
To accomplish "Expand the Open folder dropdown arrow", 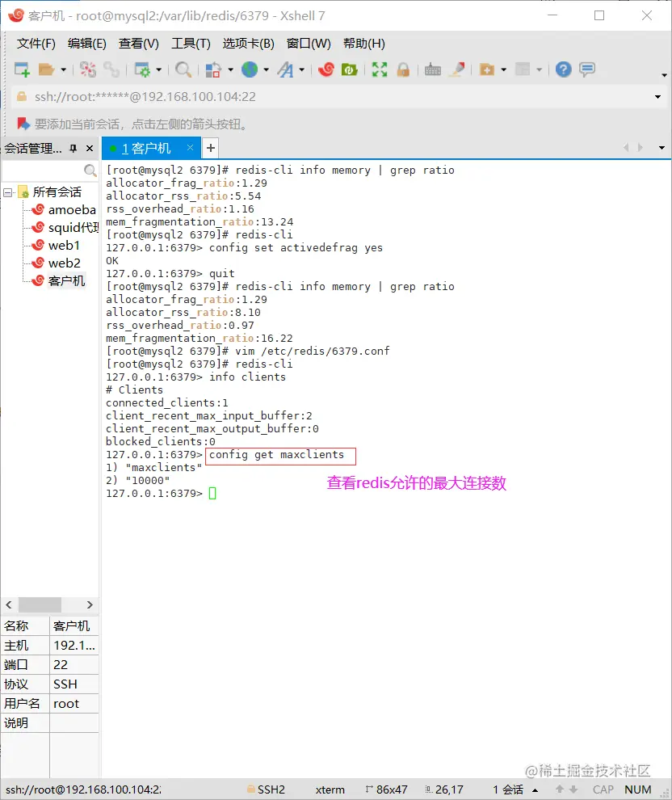I will point(63,69).
